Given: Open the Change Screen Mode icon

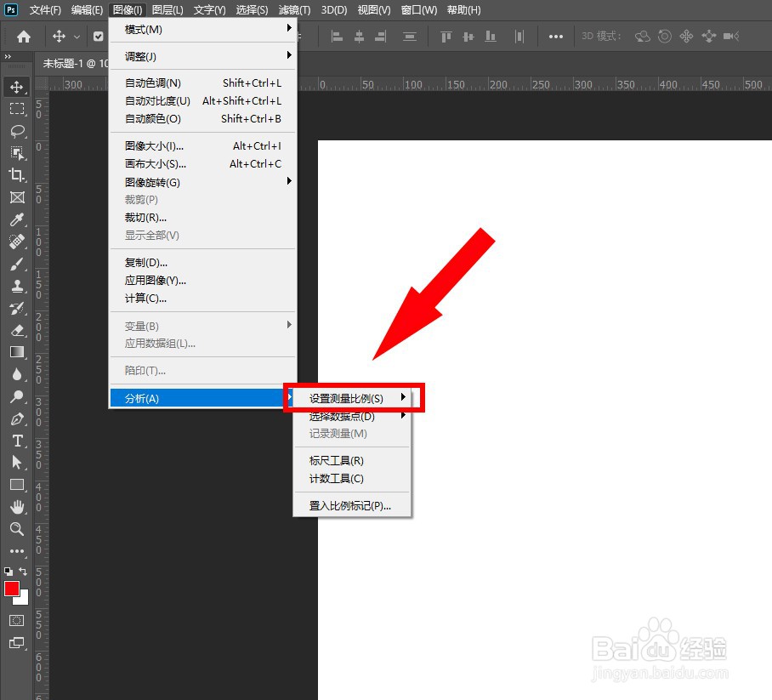Looking at the screenshot, I should pyautogui.click(x=17, y=642).
